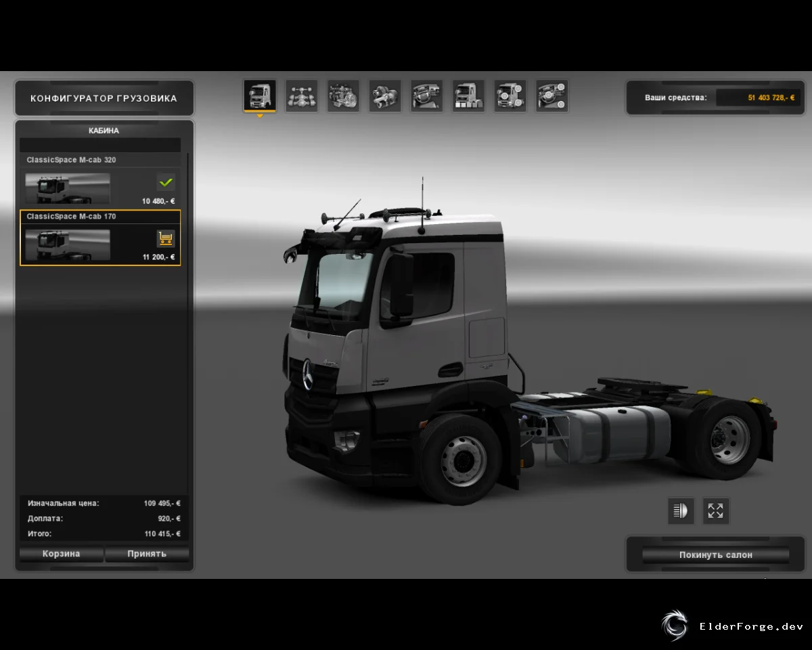Screen dimensions: 812x650
Task: Click the Ваши средства label
Action: 676,97
